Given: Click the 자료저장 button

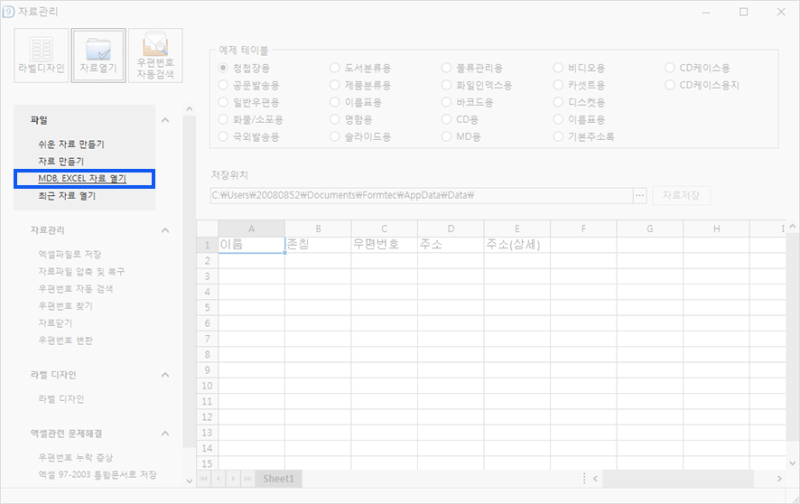Looking at the screenshot, I should [681, 195].
